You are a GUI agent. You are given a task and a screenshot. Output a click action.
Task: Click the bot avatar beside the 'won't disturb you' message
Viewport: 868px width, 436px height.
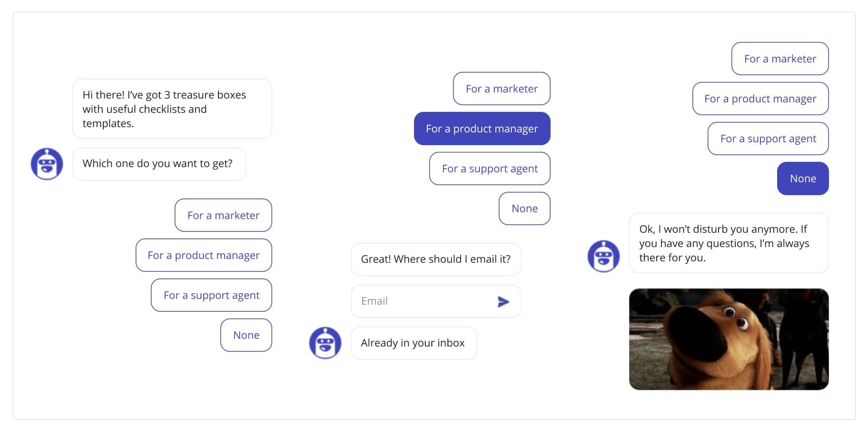603,256
